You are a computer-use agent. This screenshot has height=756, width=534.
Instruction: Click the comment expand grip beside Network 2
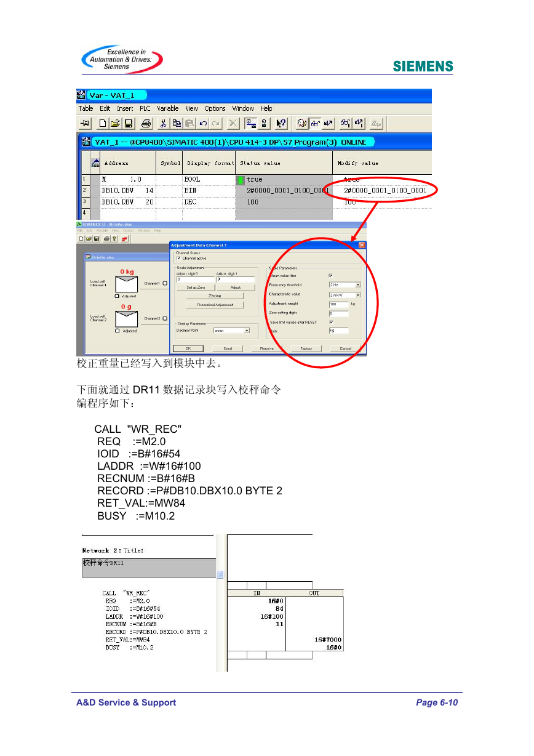(x=220, y=575)
